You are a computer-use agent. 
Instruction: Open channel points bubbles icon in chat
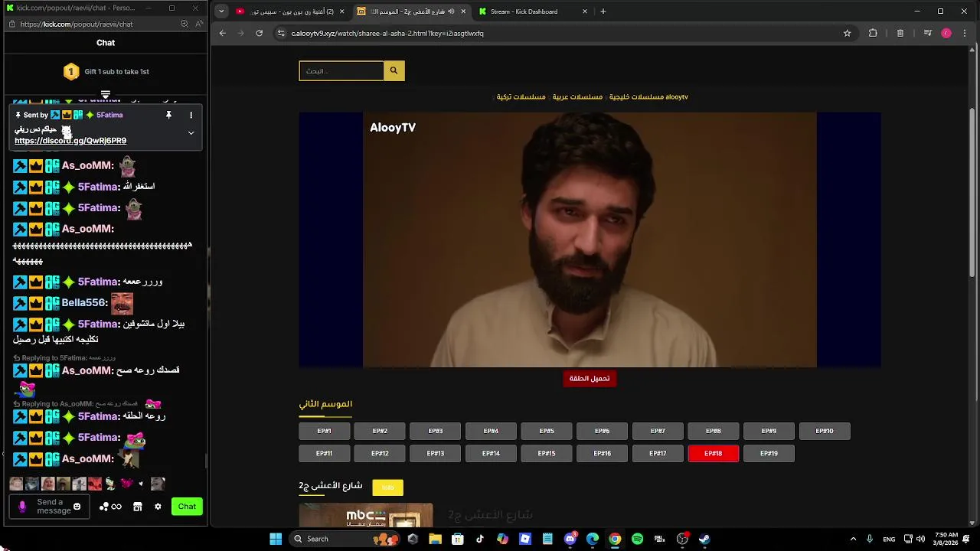(x=110, y=507)
